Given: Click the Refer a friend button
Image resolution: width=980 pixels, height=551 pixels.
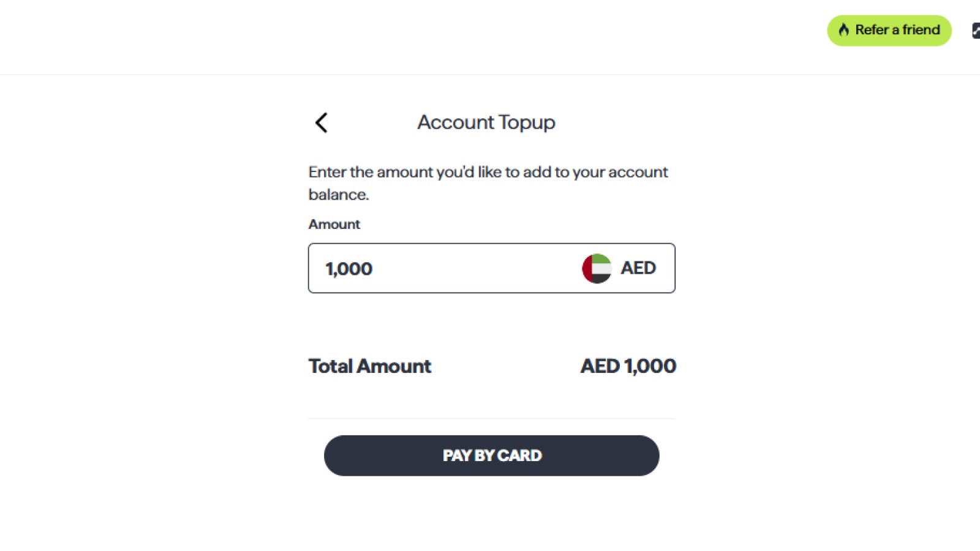Looking at the screenshot, I should pyautogui.click(x=889, y=29).
